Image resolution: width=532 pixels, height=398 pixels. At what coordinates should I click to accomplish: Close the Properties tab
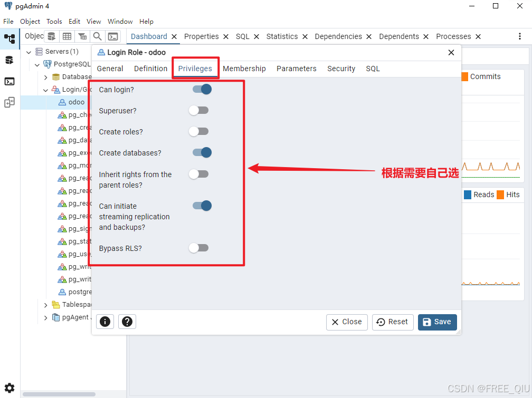point(226,36)
